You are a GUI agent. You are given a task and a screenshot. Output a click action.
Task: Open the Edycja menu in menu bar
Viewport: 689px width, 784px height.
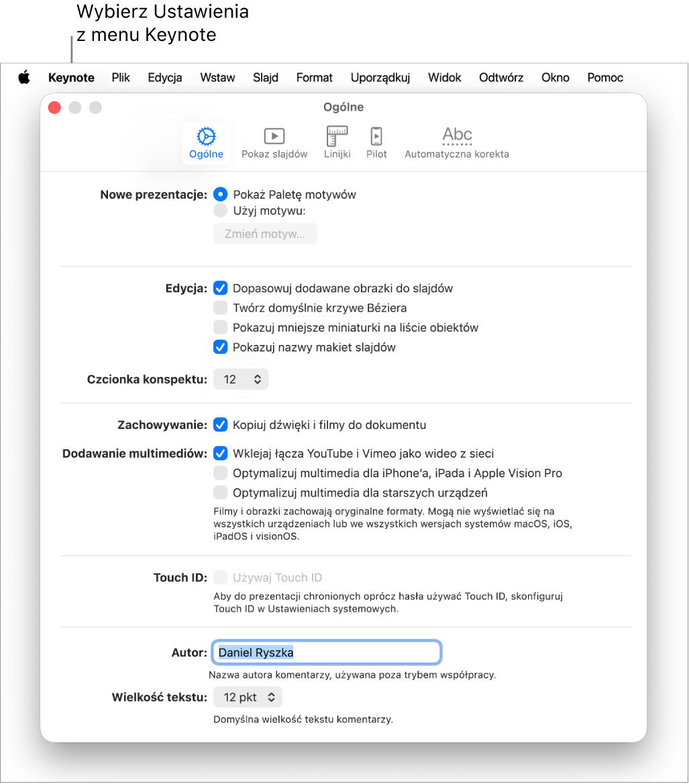click(165, 77)
